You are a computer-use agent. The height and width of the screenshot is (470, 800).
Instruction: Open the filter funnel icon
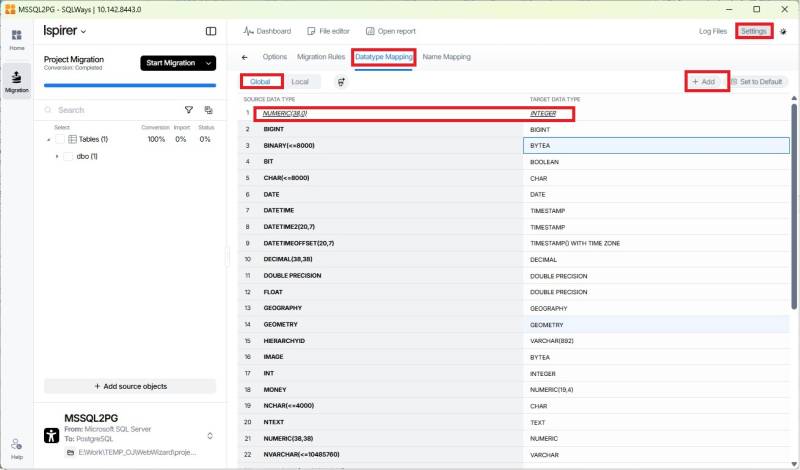tap(189, 110)
